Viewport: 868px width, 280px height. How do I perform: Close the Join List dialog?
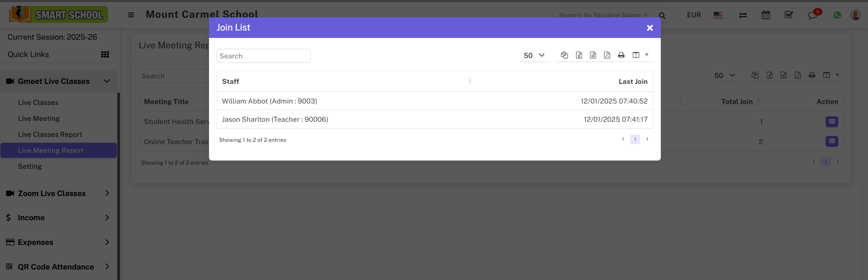(650, 28)
